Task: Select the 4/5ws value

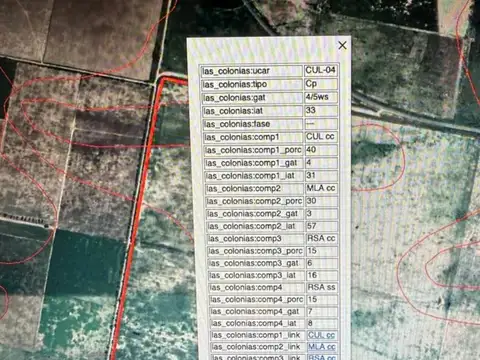Action: (317, 97)
